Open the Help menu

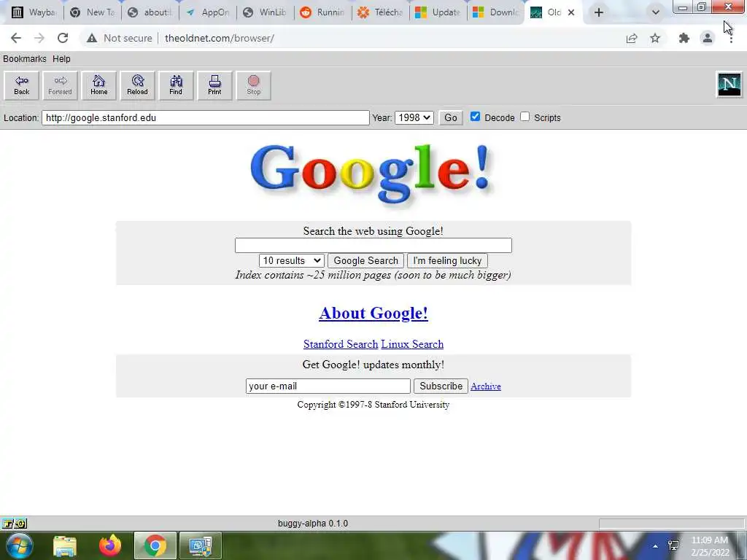pos(61,58)
